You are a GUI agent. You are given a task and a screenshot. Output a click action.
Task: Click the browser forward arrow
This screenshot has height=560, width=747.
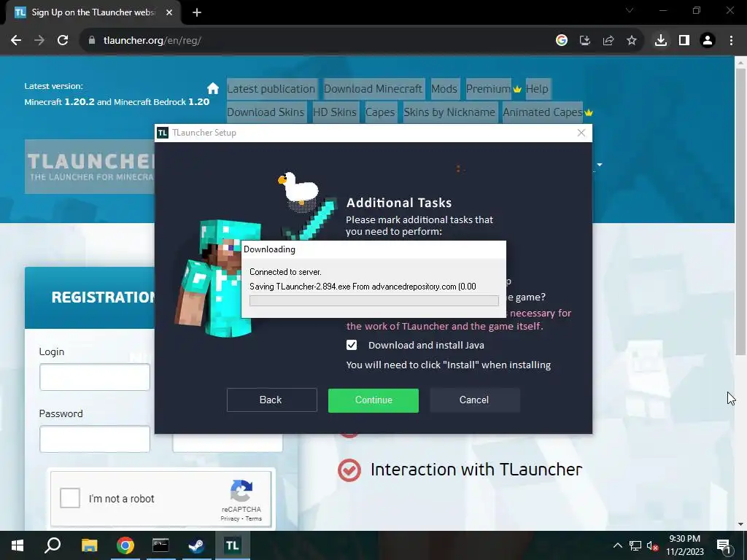39,41
